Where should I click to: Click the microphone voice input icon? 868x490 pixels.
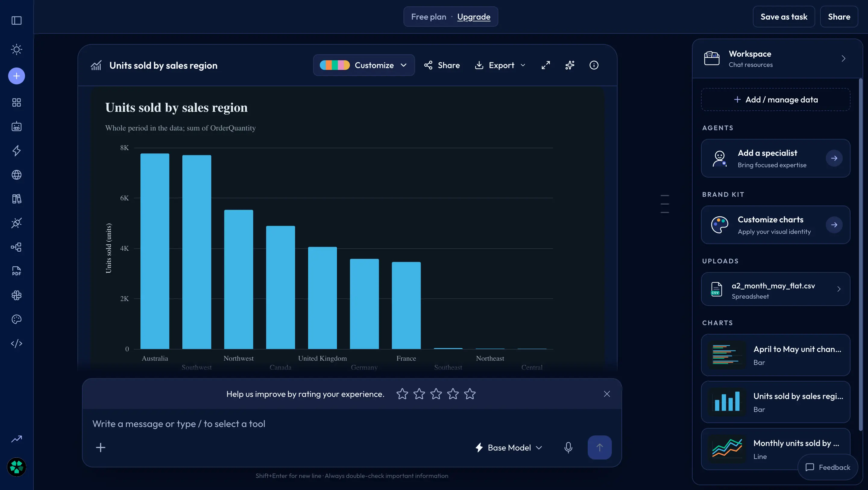point(568,448)
